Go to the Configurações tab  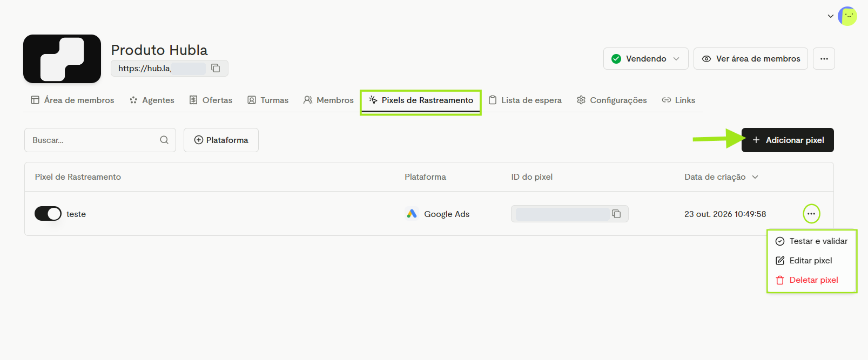[611, 100]
